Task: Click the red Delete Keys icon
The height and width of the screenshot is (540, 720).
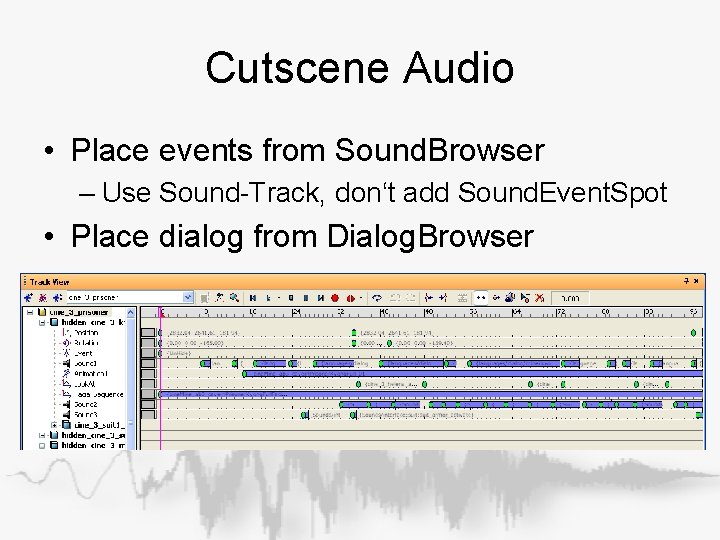Action: (539, 298)
